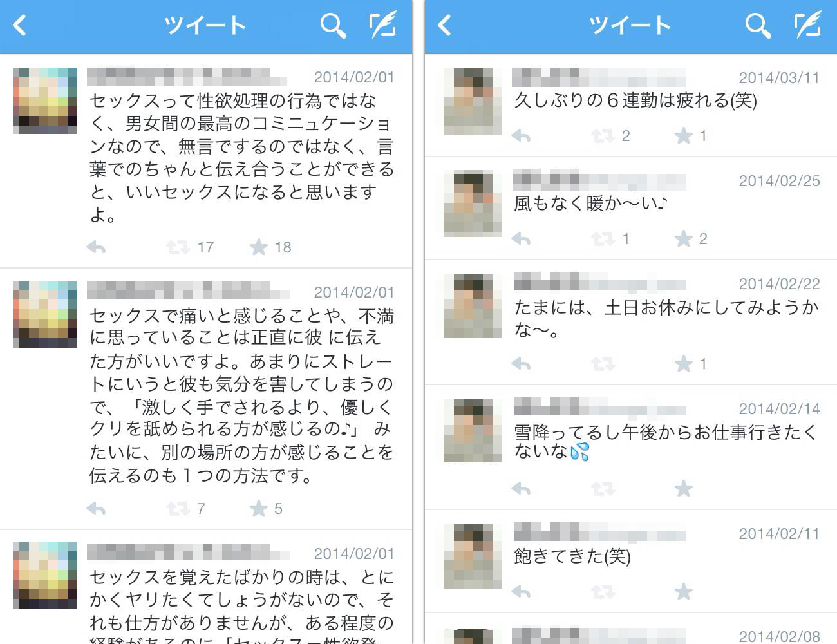Tap the back arrow in the left screen header
The width and height of the screenshot is (837, 644).
pyautogui.click(x=20, y=26)
